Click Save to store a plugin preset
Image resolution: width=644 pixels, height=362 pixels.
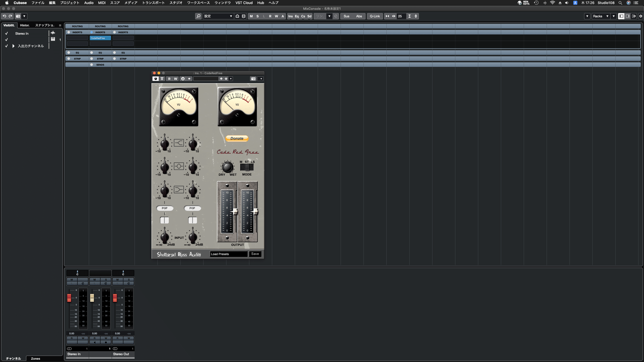point(255,254)
